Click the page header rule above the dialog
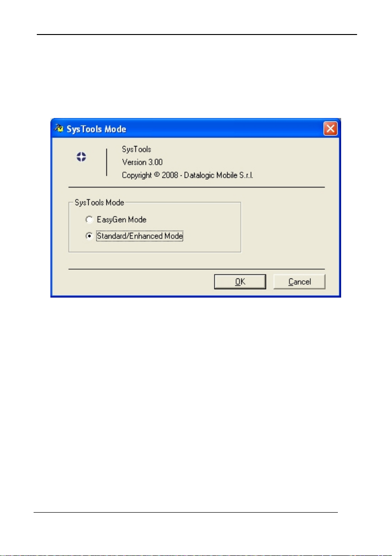 tap(197, 35)
